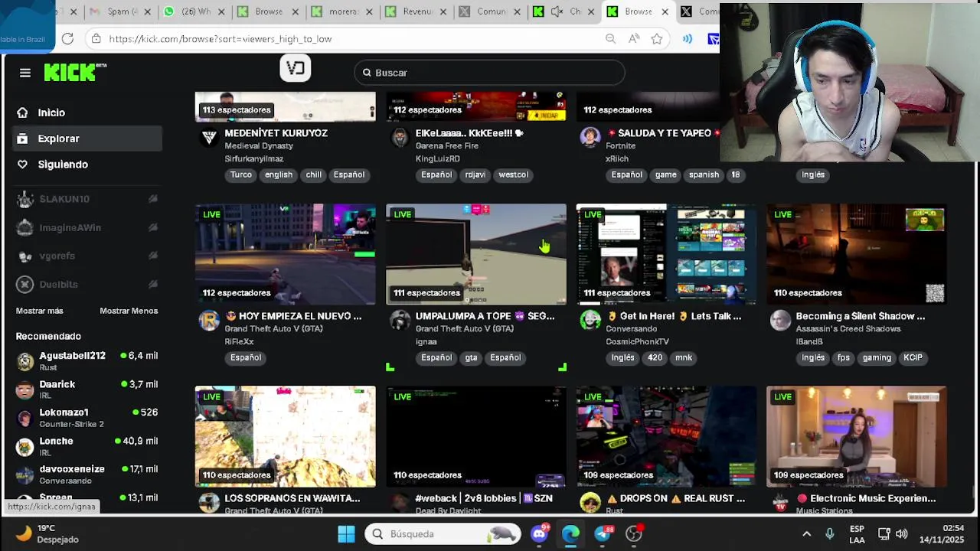
Task: Click Mostrar Menos in sidebar
Action: coord(129,311)
